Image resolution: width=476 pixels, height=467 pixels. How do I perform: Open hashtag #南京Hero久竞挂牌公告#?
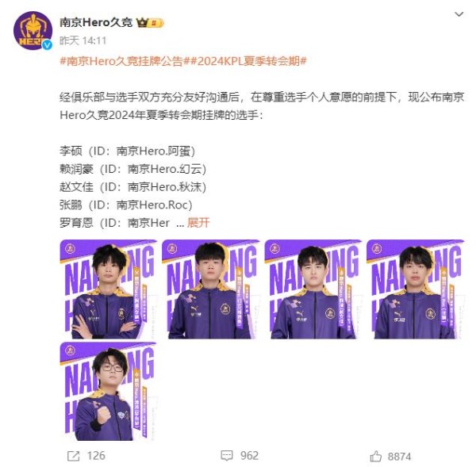click(x=121, y=61)
